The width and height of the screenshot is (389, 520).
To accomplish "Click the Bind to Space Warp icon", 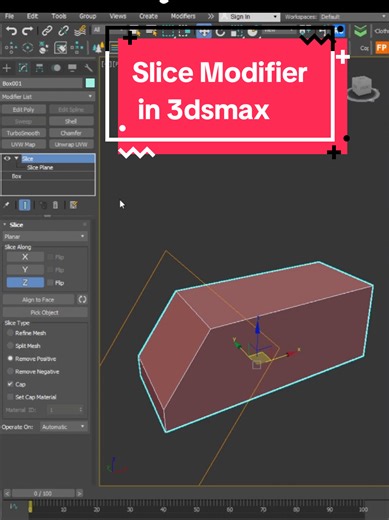I will [x=80, y=31].
